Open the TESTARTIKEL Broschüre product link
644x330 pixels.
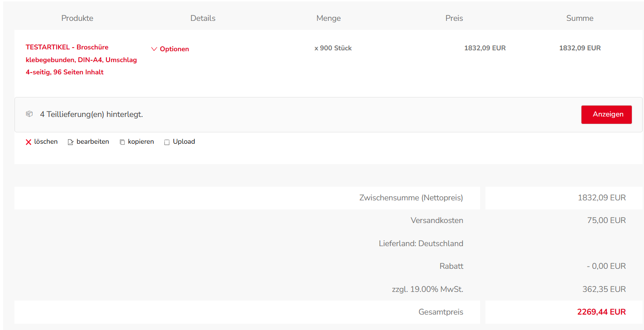(x=82, y=60)
